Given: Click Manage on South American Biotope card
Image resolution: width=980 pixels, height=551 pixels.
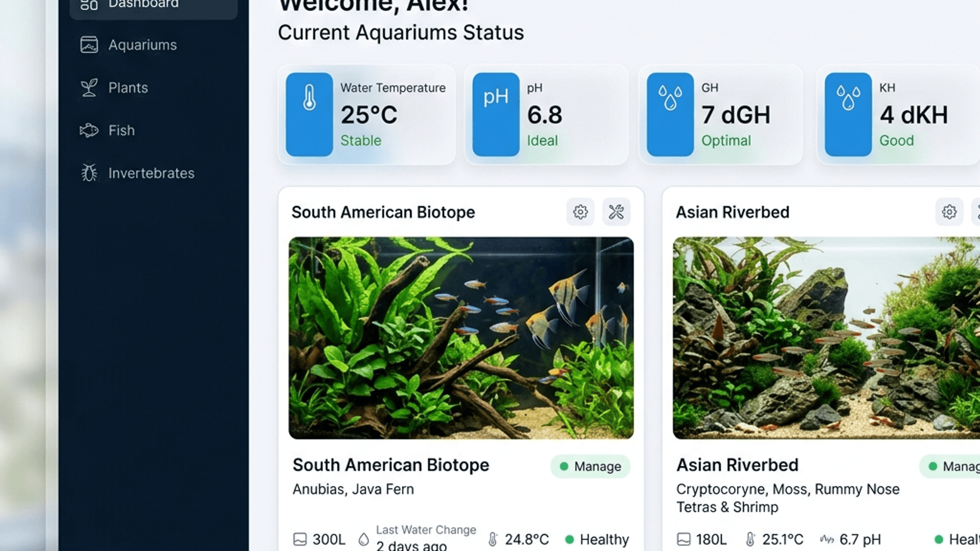Looking at the screenshot, I should click(x=591, y=466).
